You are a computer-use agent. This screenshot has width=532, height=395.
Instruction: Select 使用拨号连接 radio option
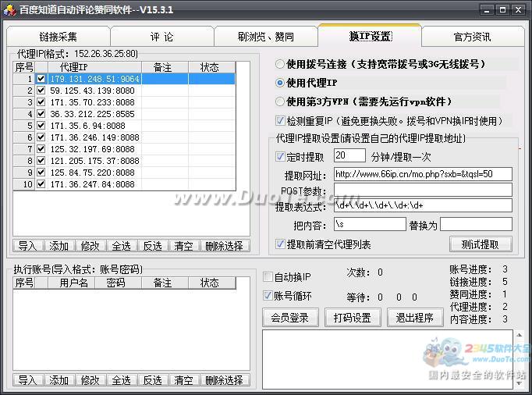pyautogui.click(x=280, y=64)
